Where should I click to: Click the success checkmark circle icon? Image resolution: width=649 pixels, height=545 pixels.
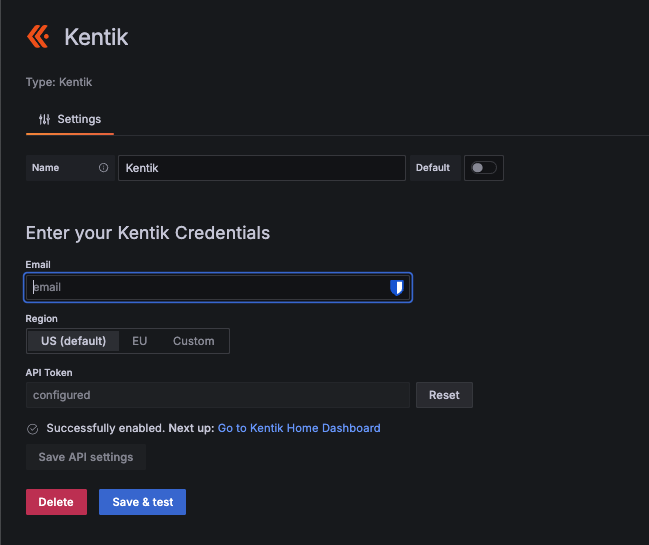coord(33,428)
